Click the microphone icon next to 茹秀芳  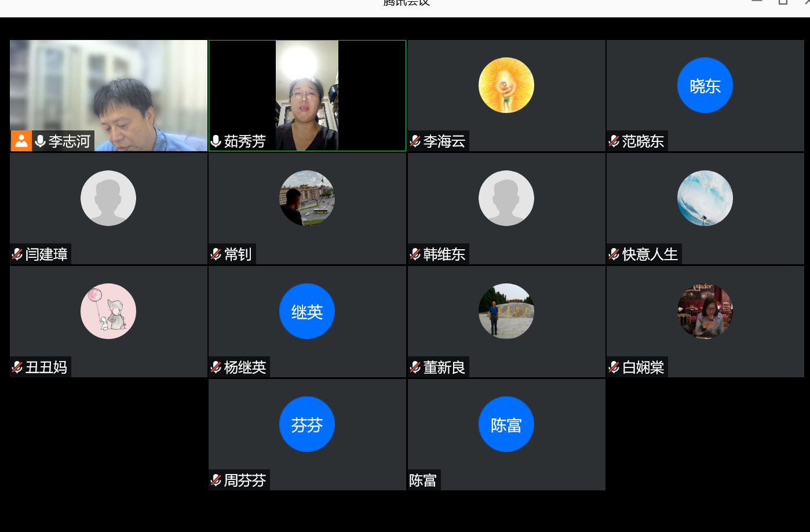(216, 141)
